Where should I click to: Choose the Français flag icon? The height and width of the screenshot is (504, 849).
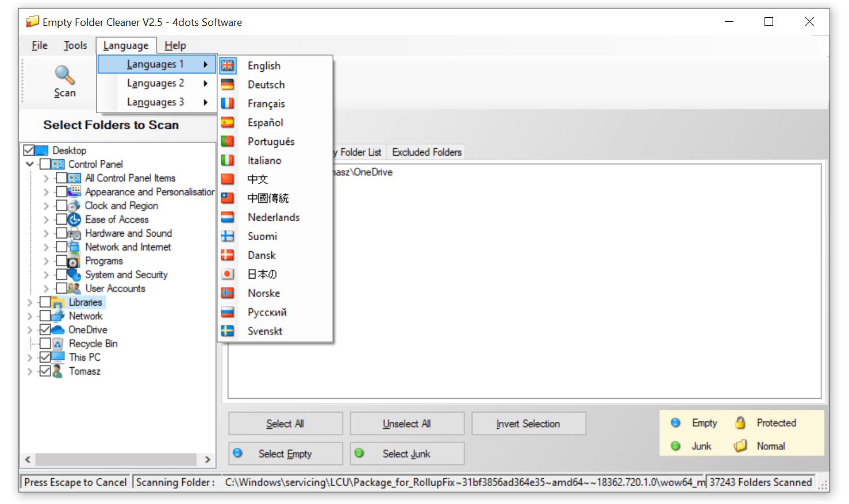click(x=228, y=103)
